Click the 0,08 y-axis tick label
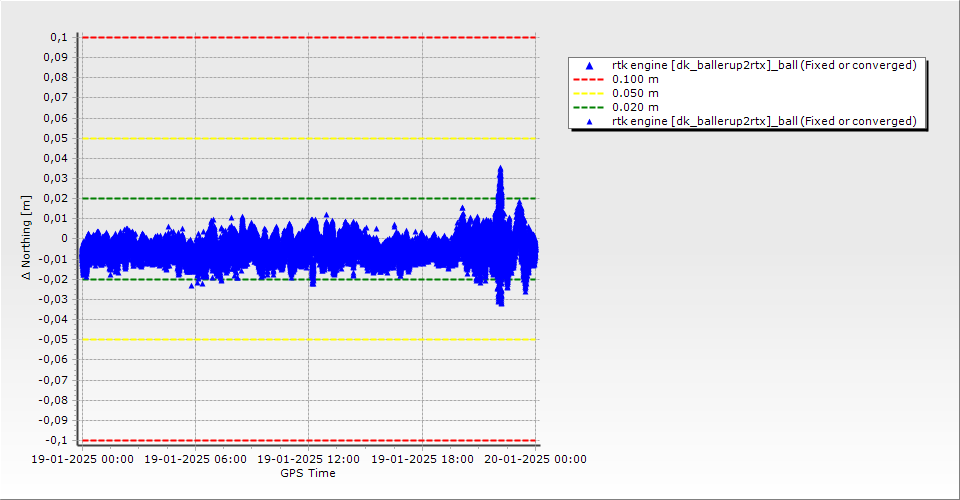Viewport: 960px width, 500px height. (56, 78)
